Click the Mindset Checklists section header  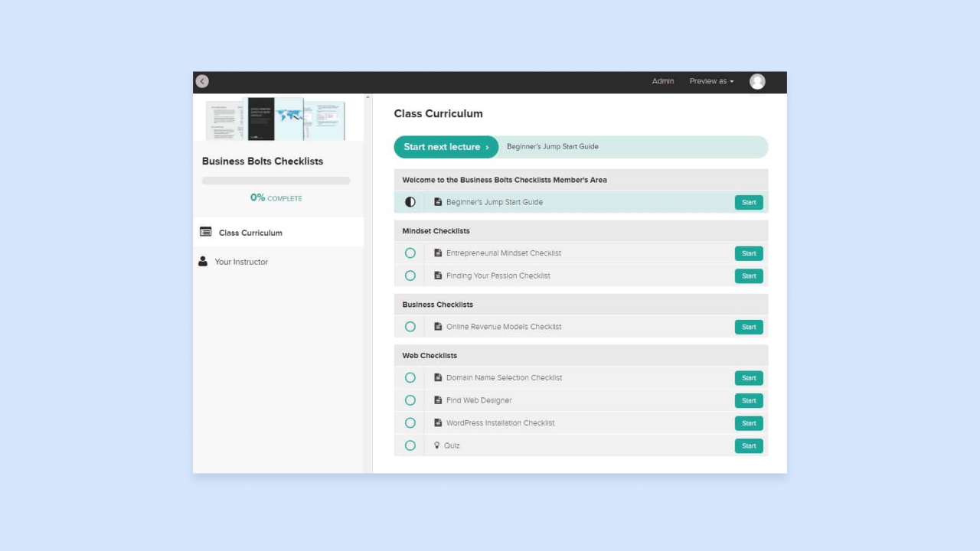coord(581,230)
